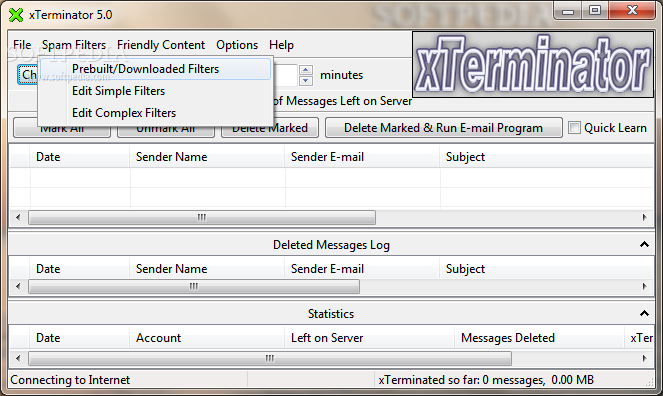Choose Edit Complex Filters

tap(155, 113)
